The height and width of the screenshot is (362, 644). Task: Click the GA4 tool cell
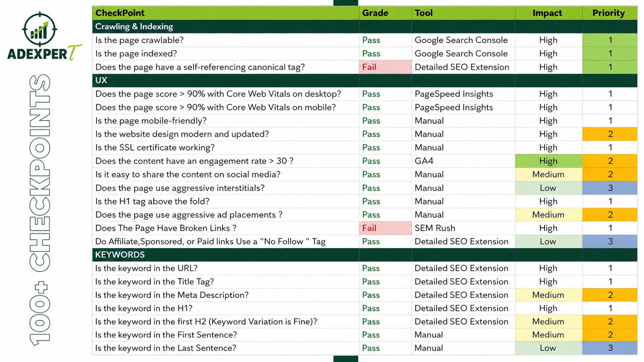point(463,161)
